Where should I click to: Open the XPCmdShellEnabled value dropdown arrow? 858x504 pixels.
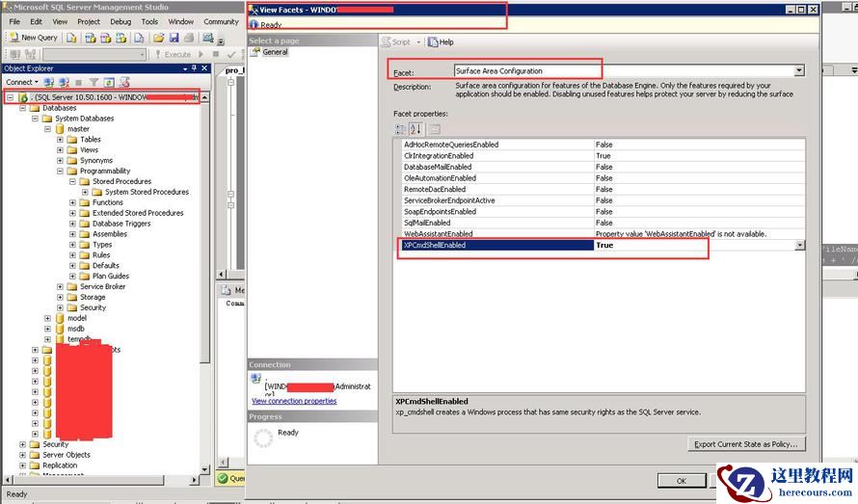coord(800,245)
